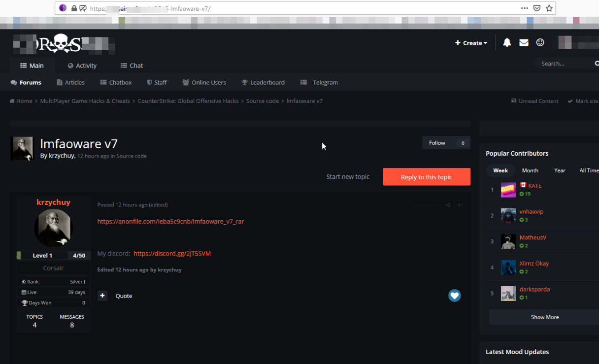Image resolution: width=599 pixels, height=364 pixels.
Task: Open the notifications bell icon
Action: [x=507, y=43]
